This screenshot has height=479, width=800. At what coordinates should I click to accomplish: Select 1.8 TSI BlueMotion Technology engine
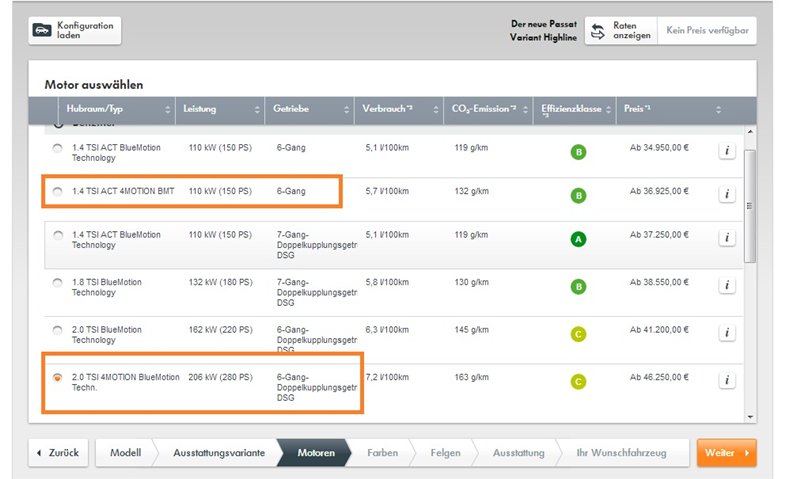[x=57, y=283]
